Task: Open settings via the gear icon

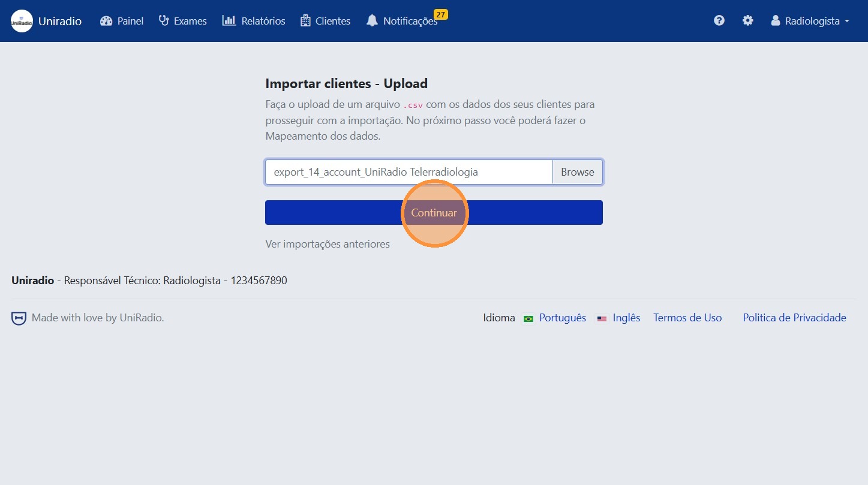Action: pos(747,21)
